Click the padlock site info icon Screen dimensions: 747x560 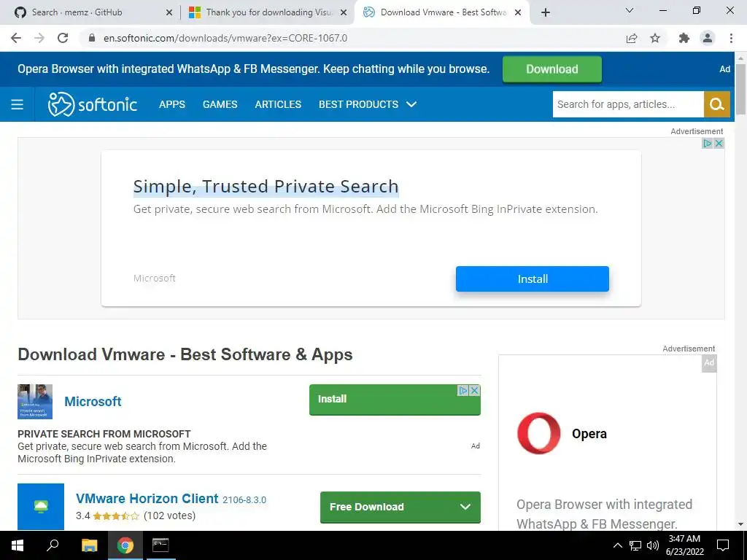pos(92,38)
